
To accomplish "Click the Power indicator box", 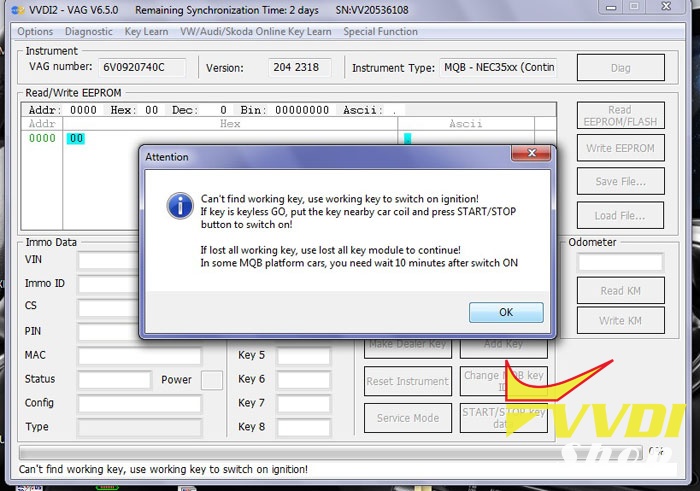I will point(212,380).
